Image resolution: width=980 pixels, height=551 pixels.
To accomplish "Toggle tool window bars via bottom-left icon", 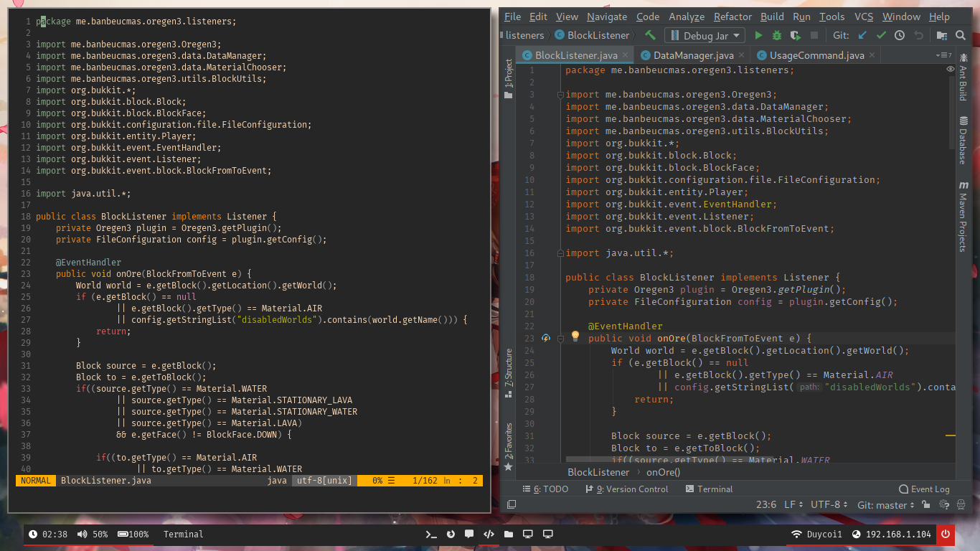I will pyautogui.click(x=511, y=505).
